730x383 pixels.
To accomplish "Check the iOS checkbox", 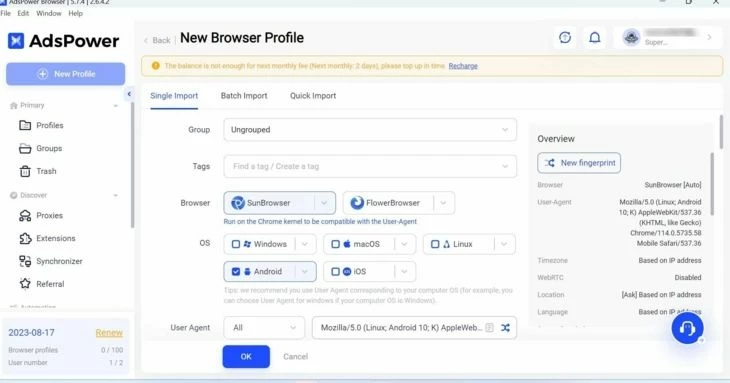I will click(x=335, y=272).
